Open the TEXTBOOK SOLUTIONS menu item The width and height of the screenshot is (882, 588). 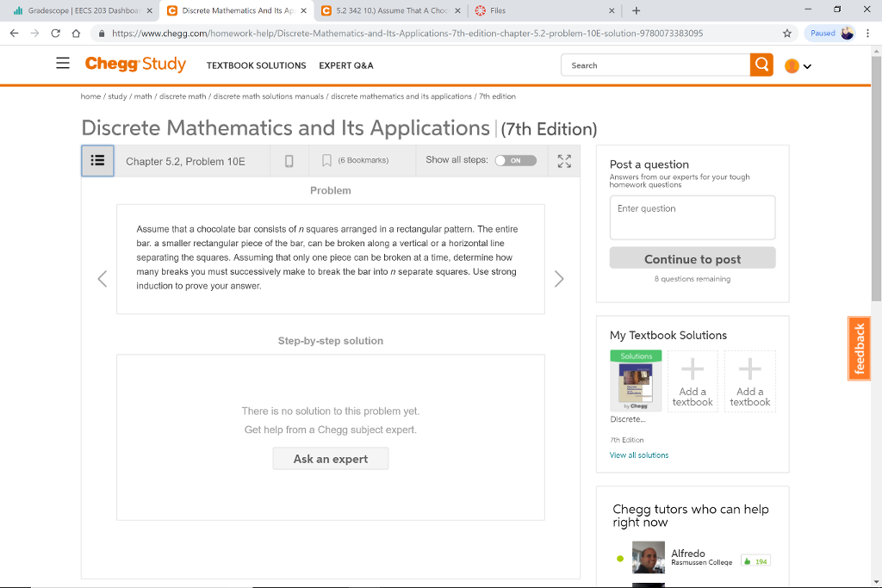pos(255,65)
